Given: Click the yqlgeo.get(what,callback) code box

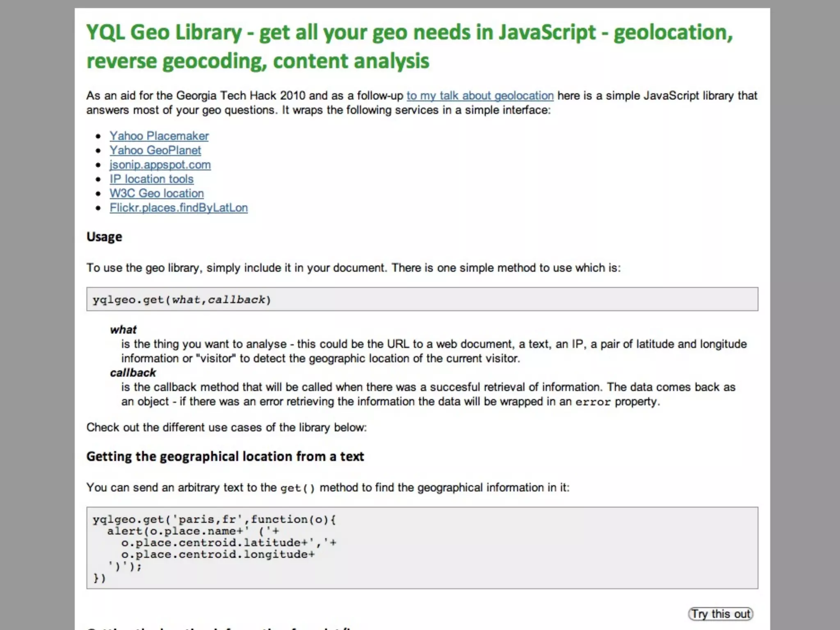Looking at the screenshot, I should coord(422,299).
